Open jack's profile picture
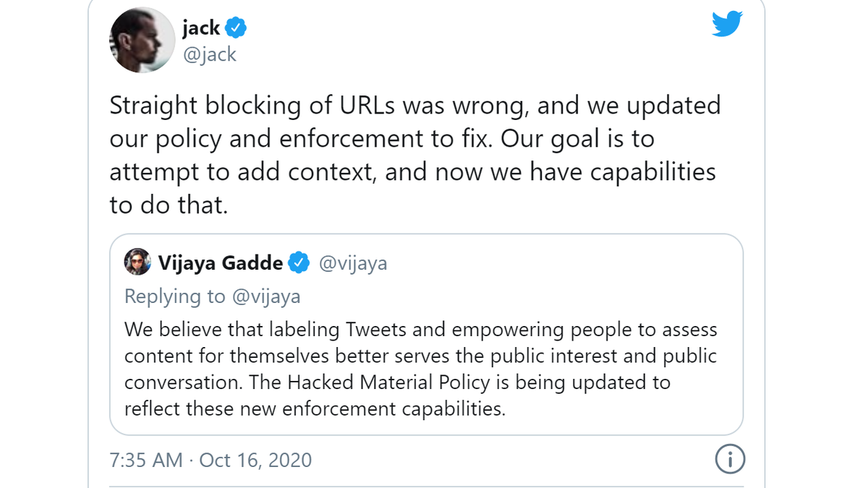 142,40
